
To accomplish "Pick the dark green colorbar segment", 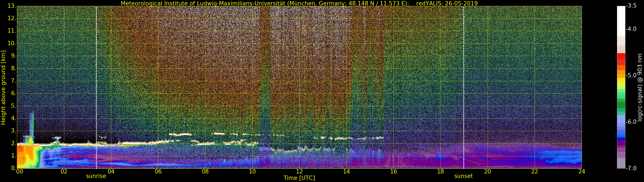I will coord(621,105).
